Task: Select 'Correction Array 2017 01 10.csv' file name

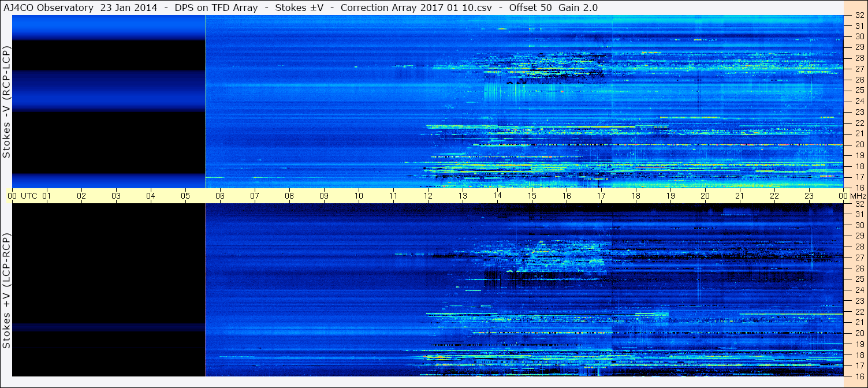Action: coord(416,8)
